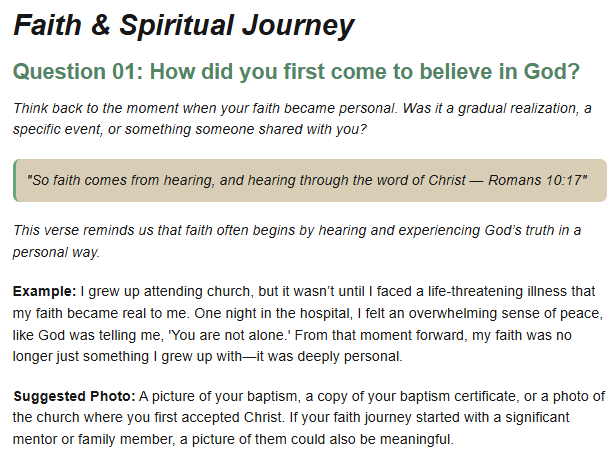Image resolution: width=615 pixels, height=457 pixels.
Task: Click the green left border of quote box
Action: coord(15,180)
